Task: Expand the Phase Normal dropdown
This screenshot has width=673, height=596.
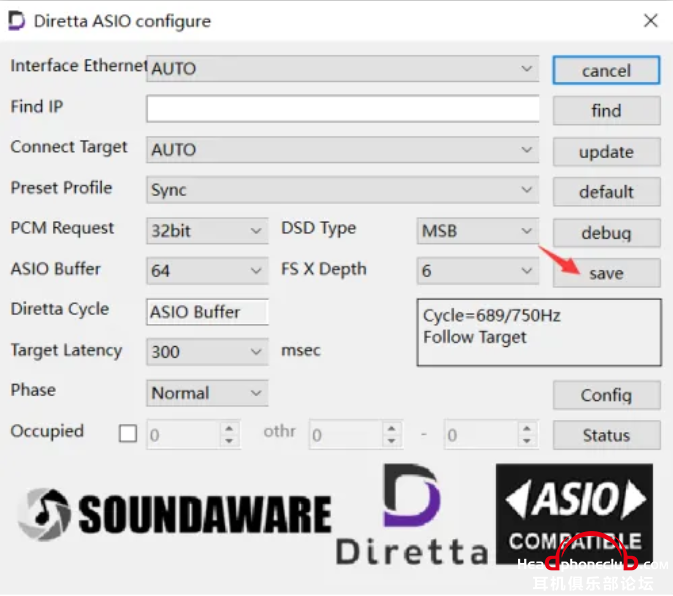Action: 207,393
